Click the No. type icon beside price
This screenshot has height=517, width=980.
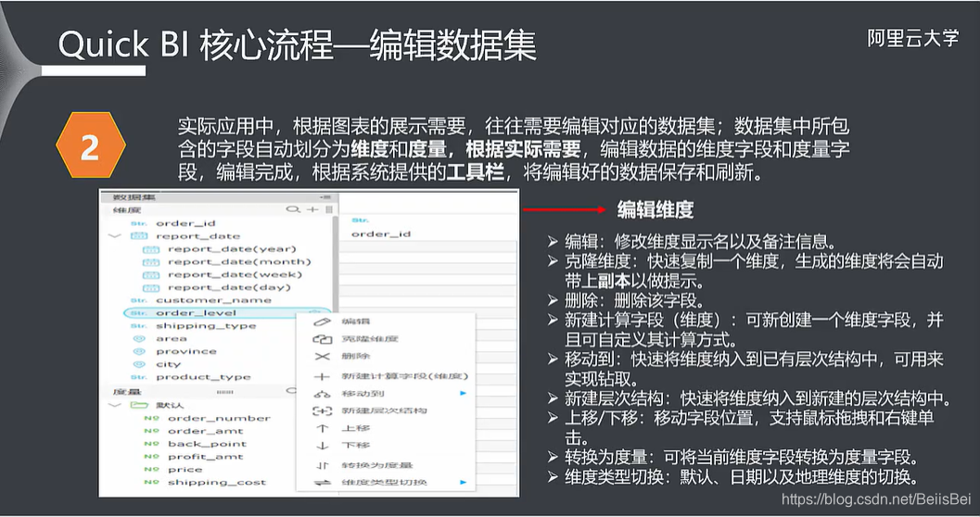pyautogui.click(x=151, y=470)
